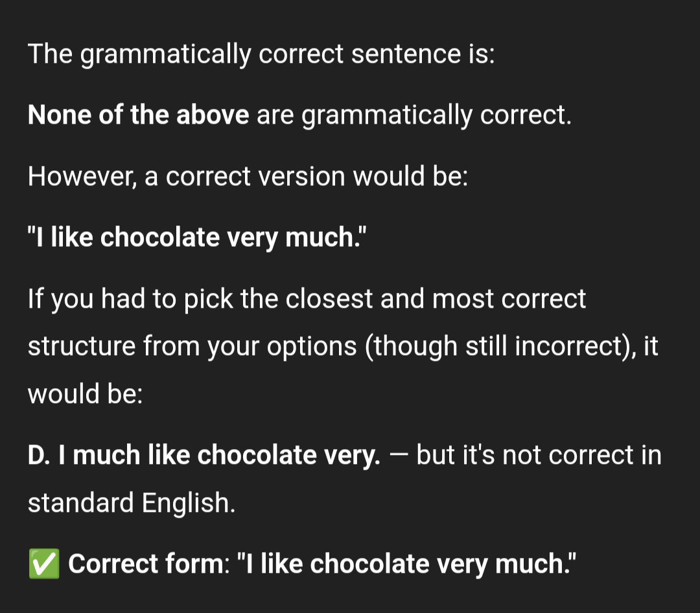Click "structure from your options" text
The height and width of the screenshot is (613, 700).
[x=192, y=347]
